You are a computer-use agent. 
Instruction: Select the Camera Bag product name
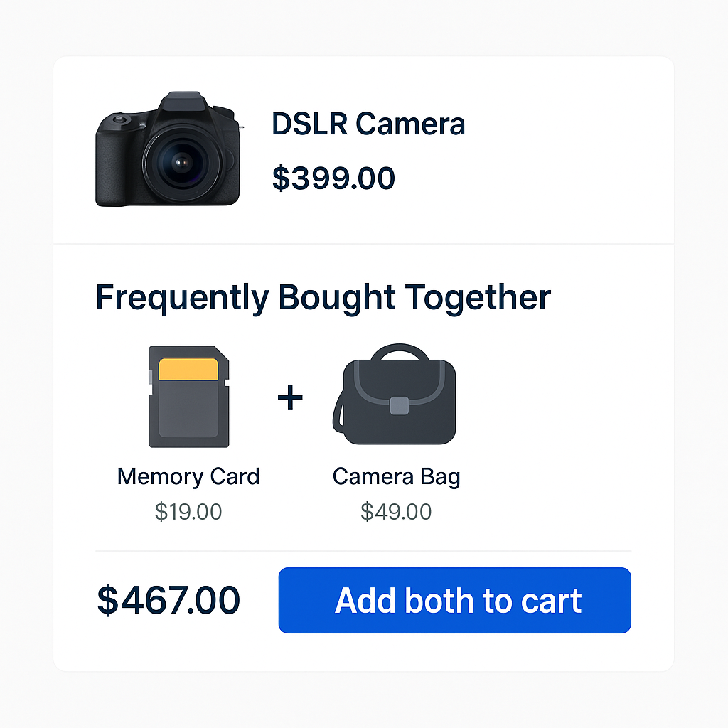[396, 476]
